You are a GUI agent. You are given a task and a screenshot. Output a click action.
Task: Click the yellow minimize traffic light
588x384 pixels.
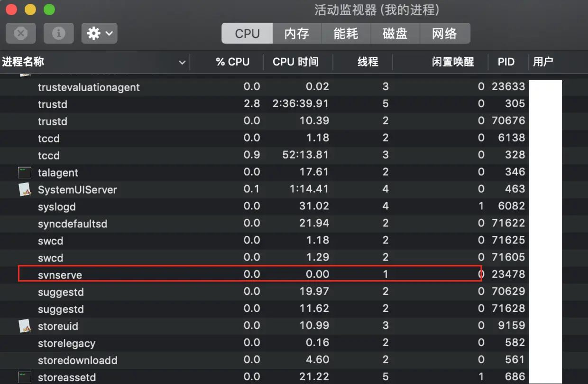click(30, 9)
